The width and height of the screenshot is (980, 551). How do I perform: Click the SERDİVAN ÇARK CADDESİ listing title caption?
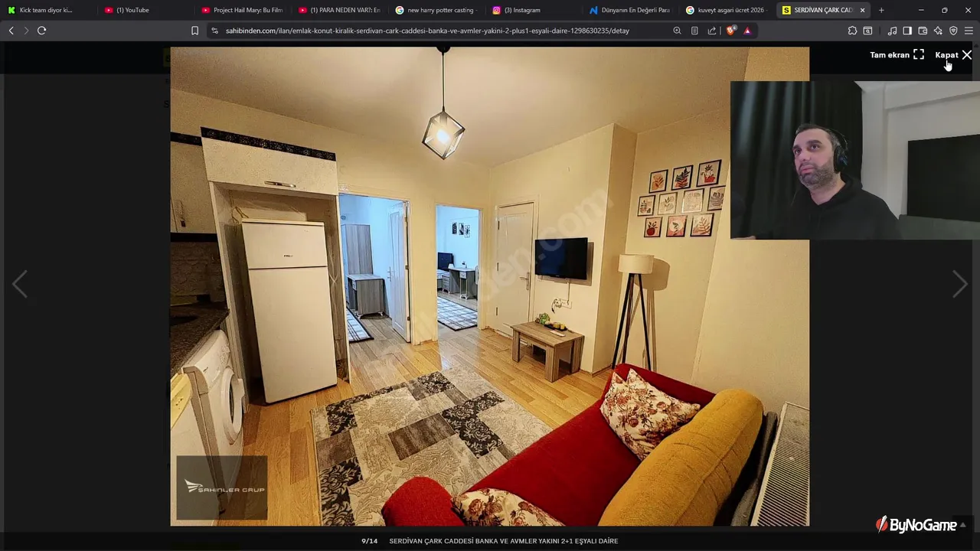pos(504,541)
